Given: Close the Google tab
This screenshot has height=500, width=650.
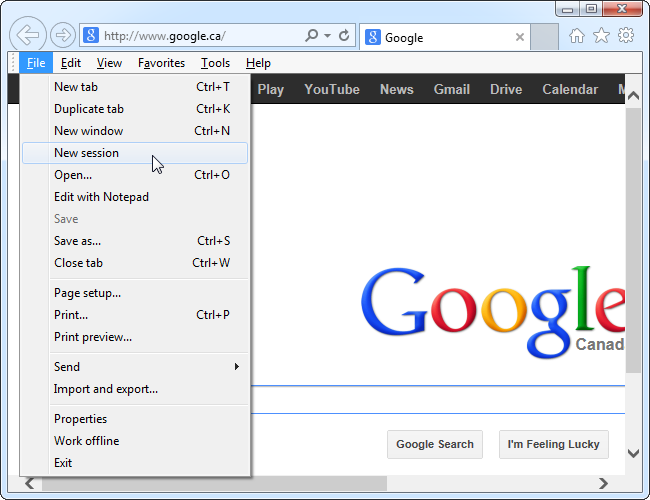Looking at the screenshot, I should tap(519, 37).
